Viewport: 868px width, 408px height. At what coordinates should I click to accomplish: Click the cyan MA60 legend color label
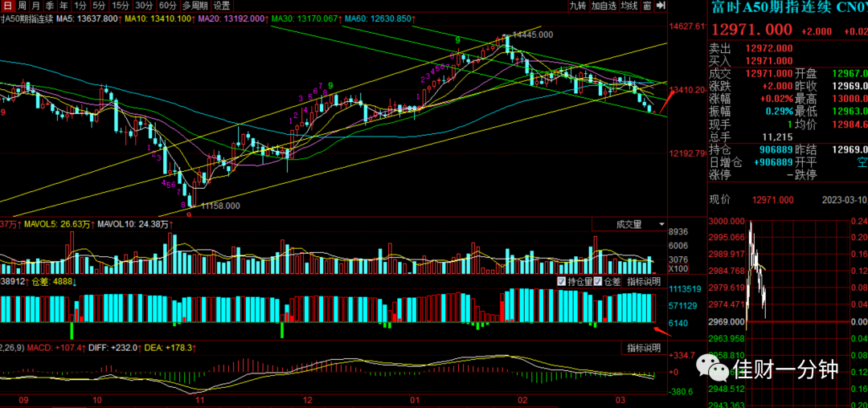pos(379,18)
